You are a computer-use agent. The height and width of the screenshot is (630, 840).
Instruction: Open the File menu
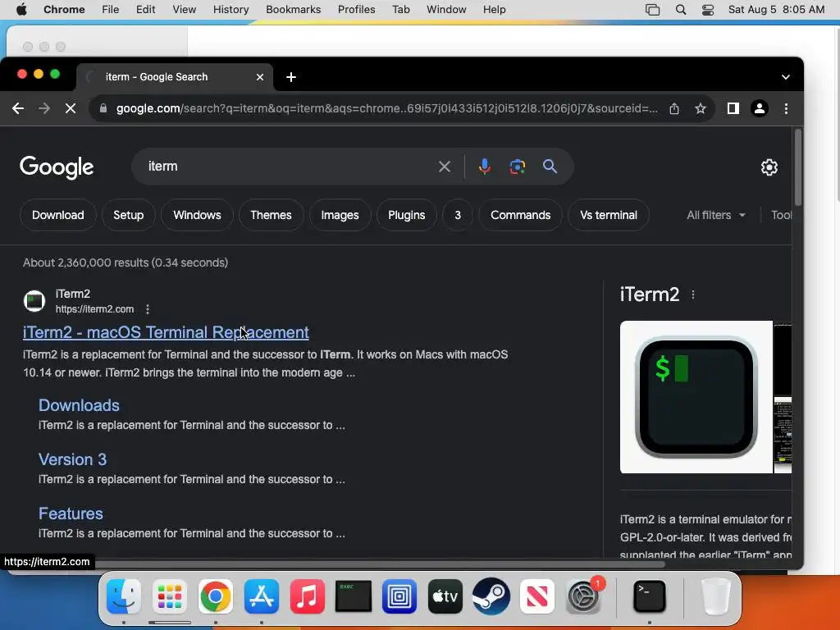pyautogui.click(x=111, y=10)
